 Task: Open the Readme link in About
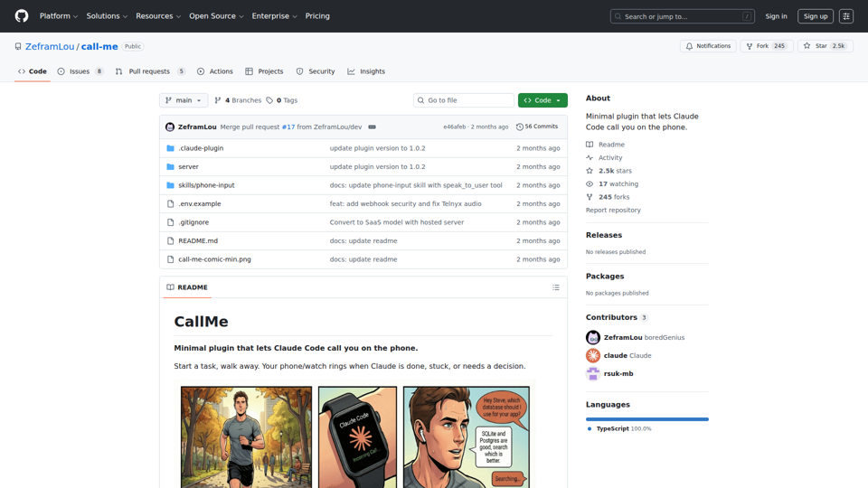(605, 145)
